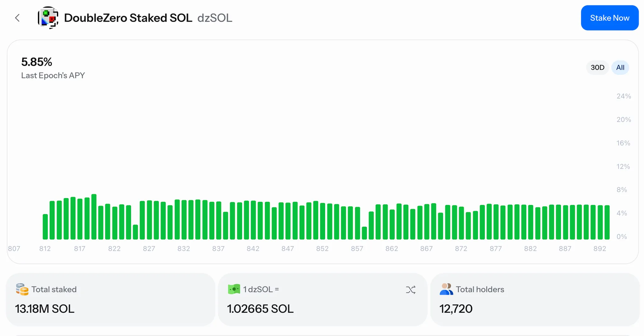Screen dimensions: 644x336
Task: Click the 1.02665 SOL exchange rate value
Action: pos(260,309)
